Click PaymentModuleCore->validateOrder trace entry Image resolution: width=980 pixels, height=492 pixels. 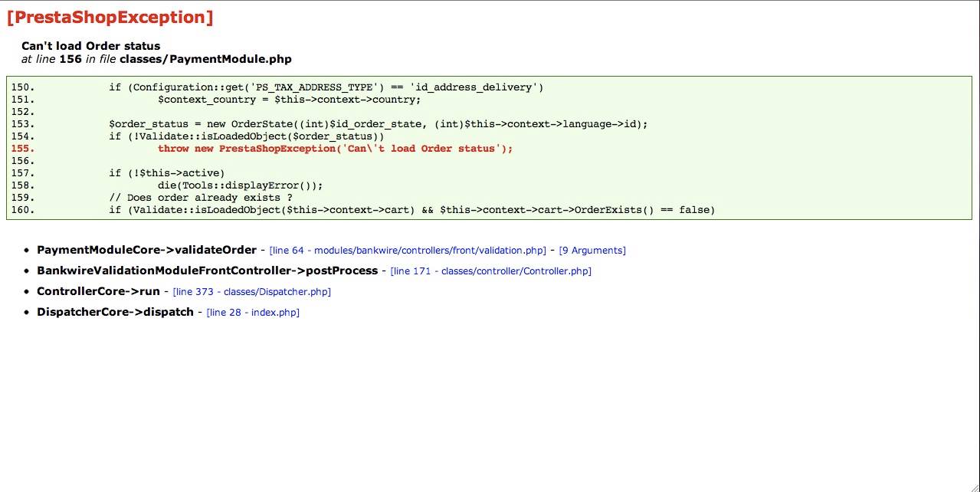(146, 250)
